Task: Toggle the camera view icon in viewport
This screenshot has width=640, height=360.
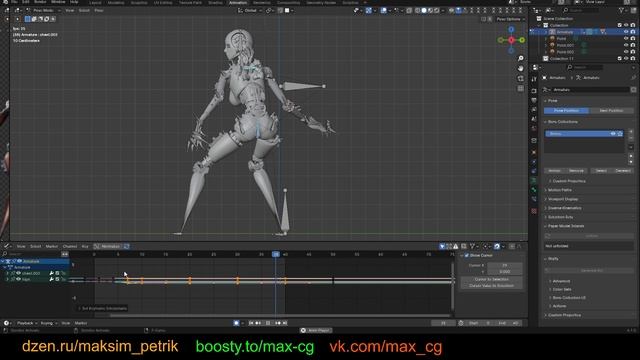Action: coord(520,78)
